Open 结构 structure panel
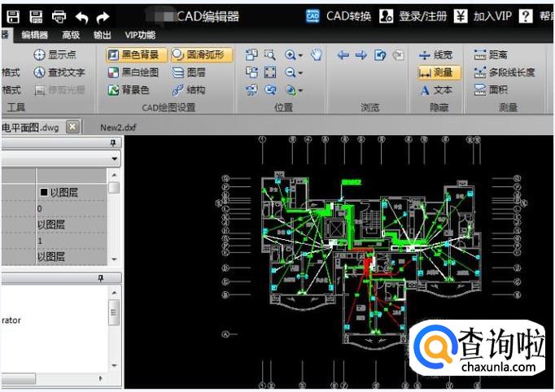The width and height of the screenshot is (555, 392). point(189,89)
